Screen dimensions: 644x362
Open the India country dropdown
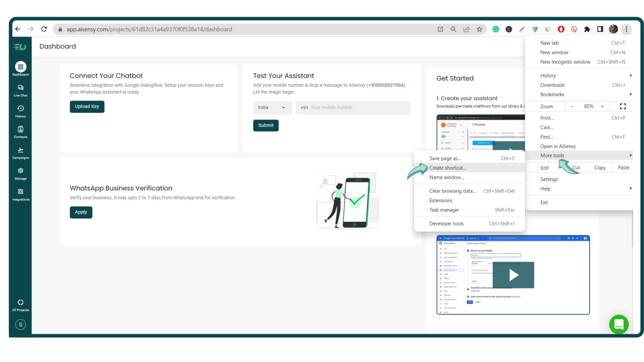pyautogui.click(x=272, y=108)
